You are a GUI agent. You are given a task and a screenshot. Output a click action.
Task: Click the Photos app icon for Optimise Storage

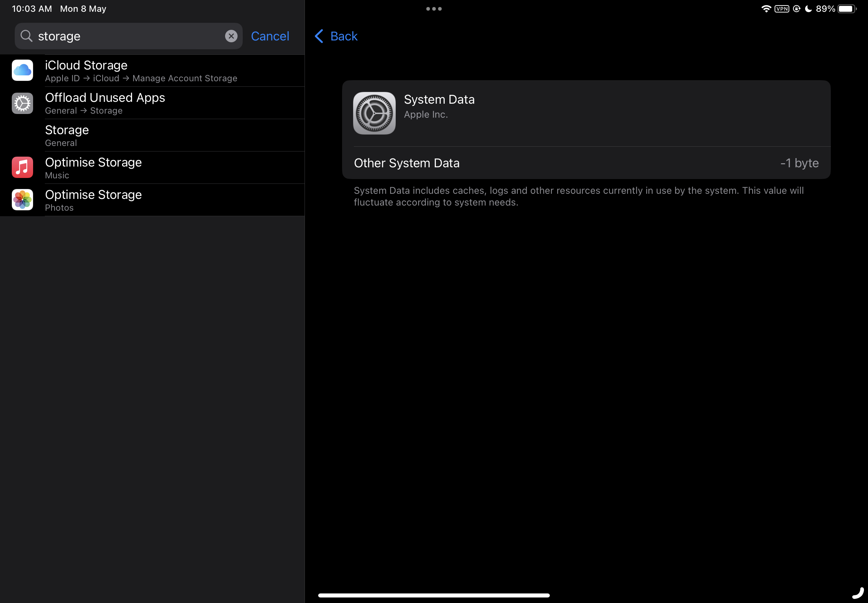22,200
